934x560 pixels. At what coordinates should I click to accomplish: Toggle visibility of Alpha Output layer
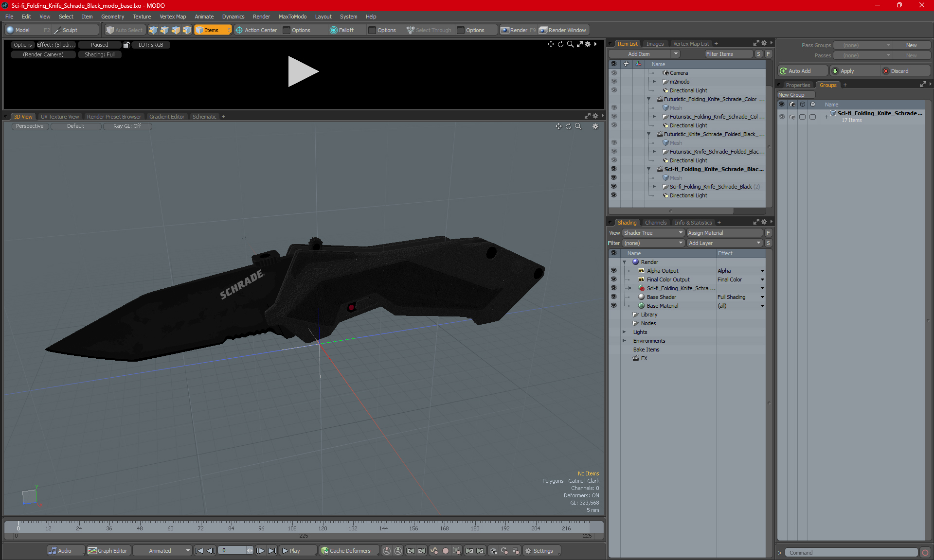pyautogui.click(x=613, y=271)
